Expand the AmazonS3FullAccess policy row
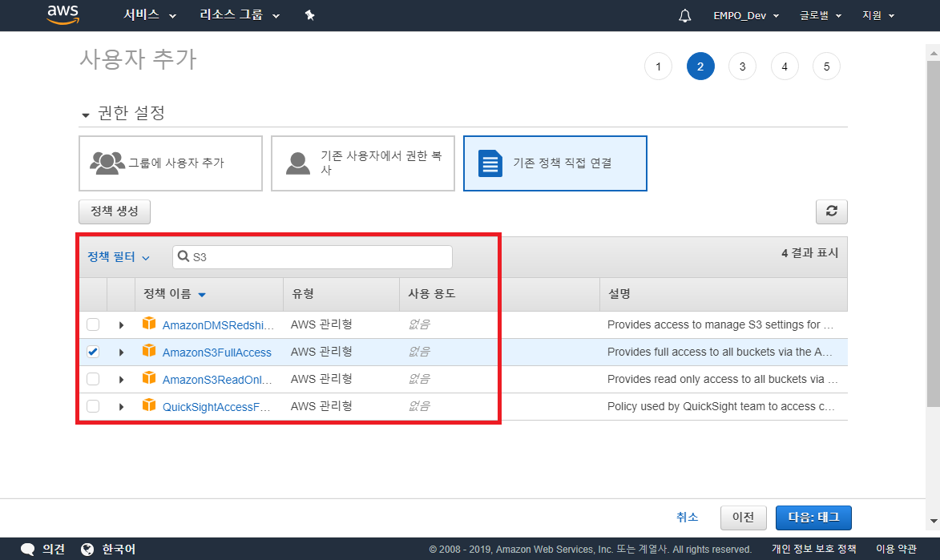The width and height of the screenshot is (940, 560). click(121, 352)
